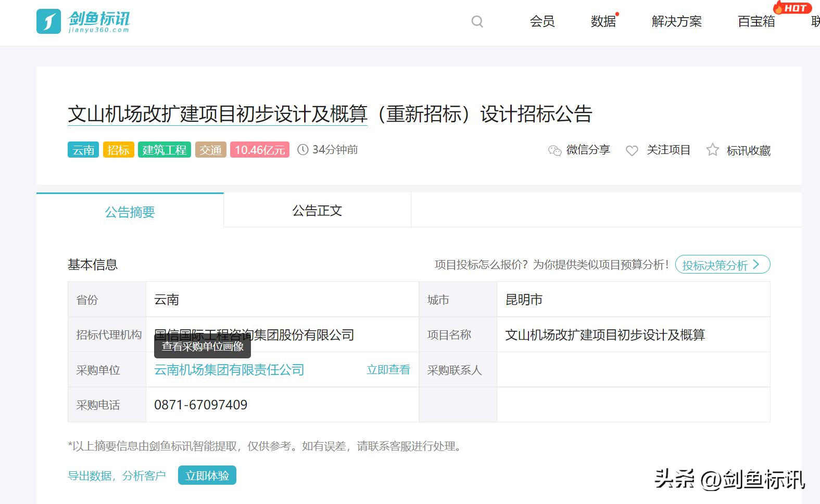
Task: Click the 标讯收藏 text
Action: (748, 150)
